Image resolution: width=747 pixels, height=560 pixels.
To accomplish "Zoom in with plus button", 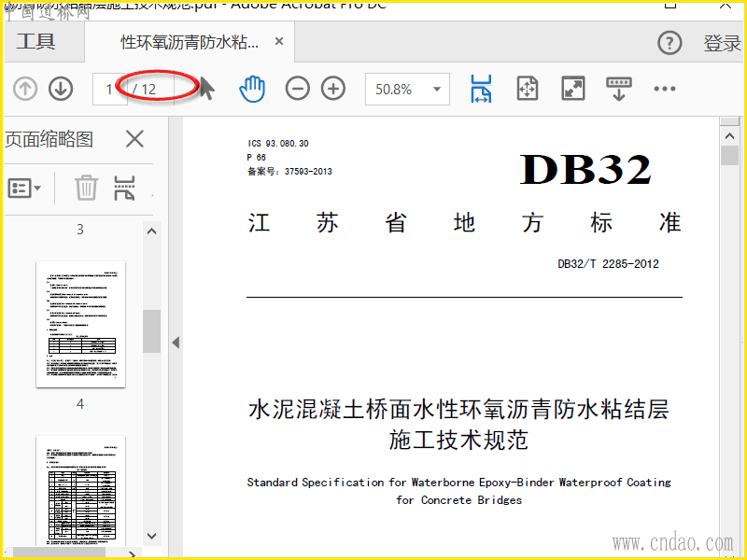I will (x=333, y=89).
